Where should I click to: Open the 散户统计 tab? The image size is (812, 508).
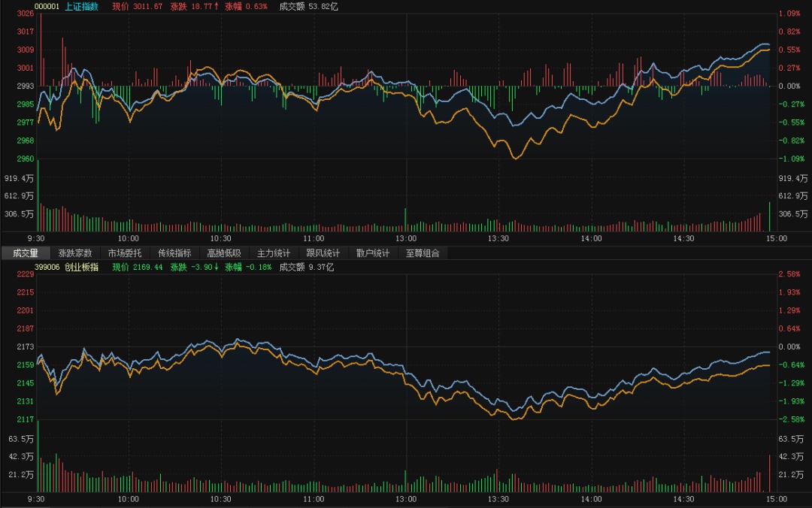373,252
